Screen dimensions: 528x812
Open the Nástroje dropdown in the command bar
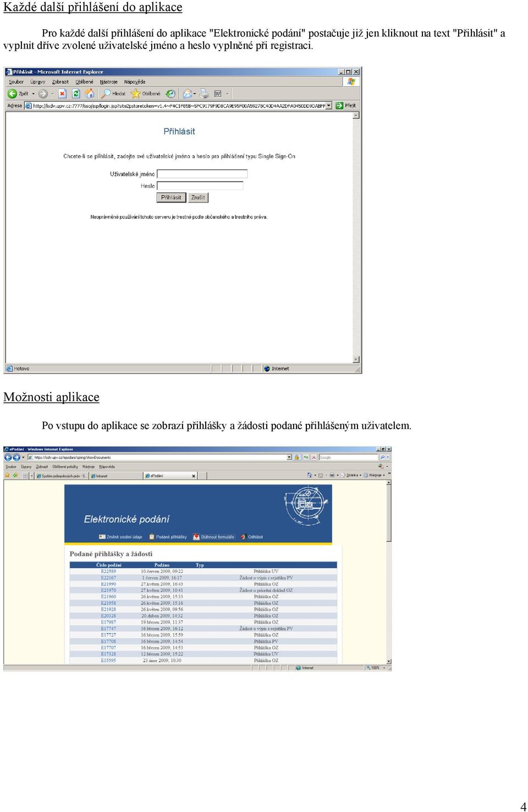375,475
